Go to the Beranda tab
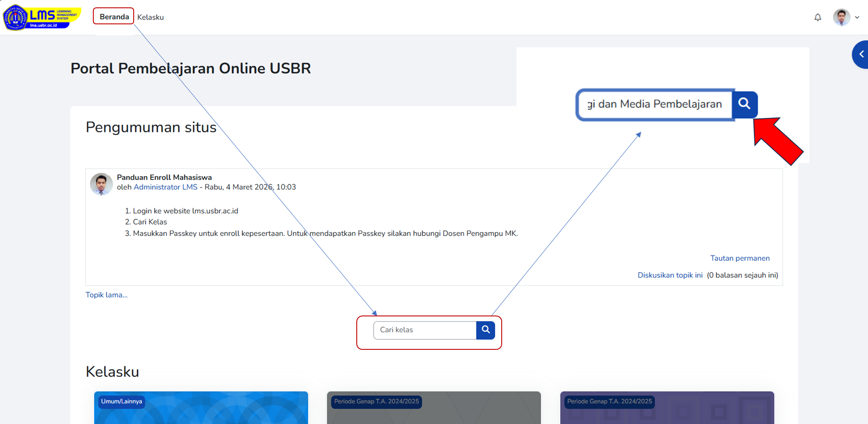Viewport: 868px width, 424px height. click(x=114, y=16)
